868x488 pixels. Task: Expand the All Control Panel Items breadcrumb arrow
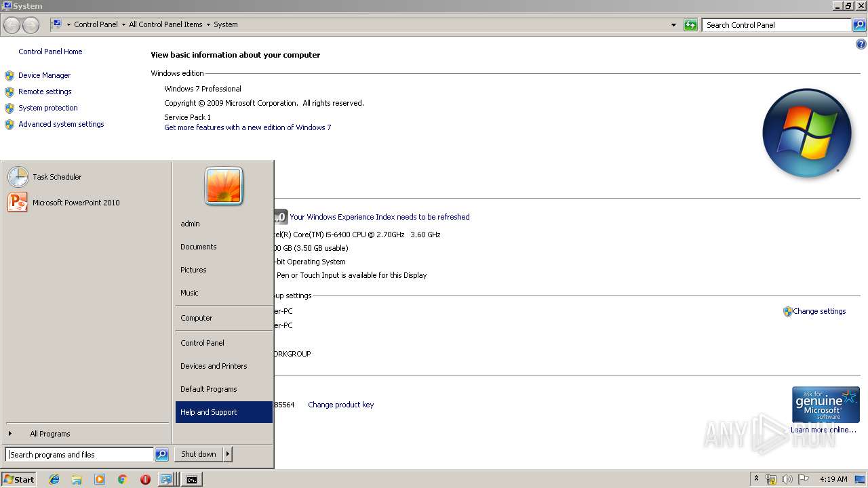coord(208,24)
